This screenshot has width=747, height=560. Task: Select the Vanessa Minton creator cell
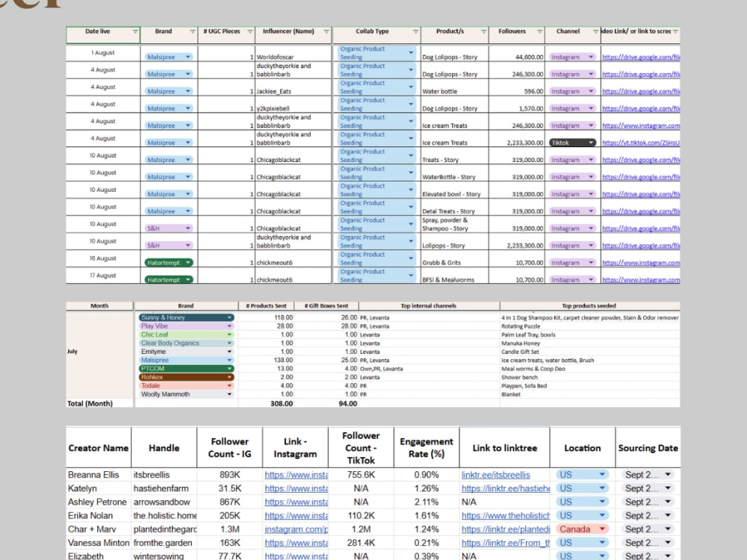coord(98,543)
